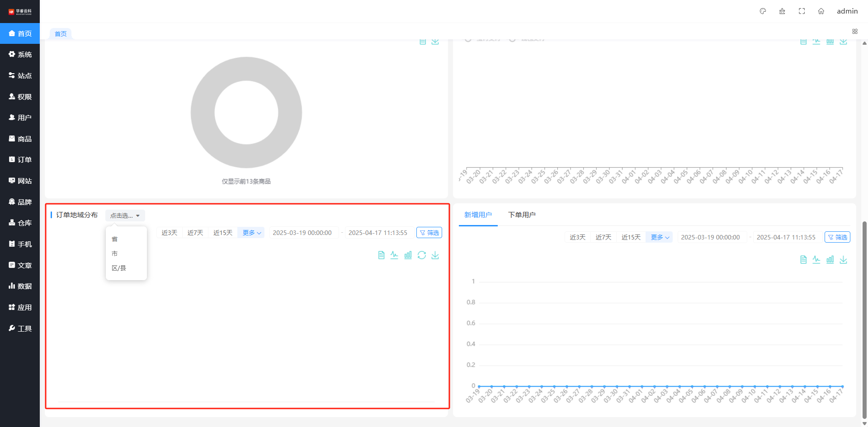Switch 订单地域分布 chart to line view
The height and width of the screenshot is (427, 868).
pos(394,255)
